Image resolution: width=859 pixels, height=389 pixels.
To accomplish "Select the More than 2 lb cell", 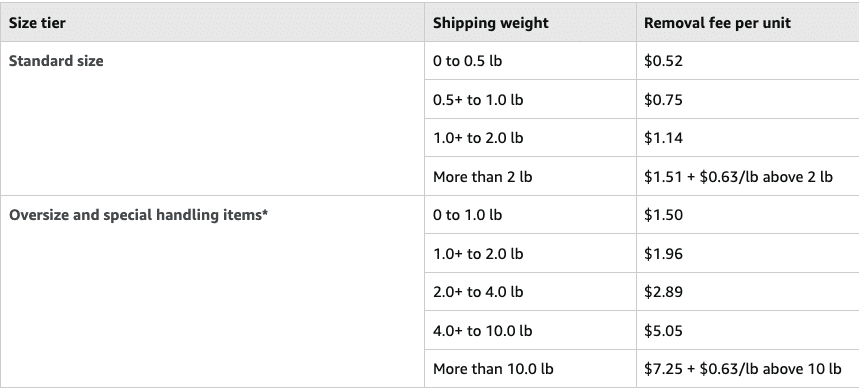I will [530, 176].
